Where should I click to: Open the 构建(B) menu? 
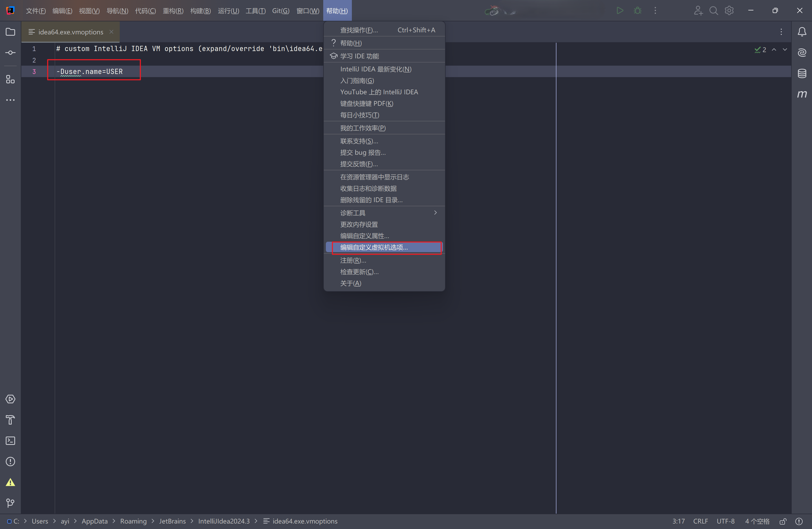[x=201, y=11]
